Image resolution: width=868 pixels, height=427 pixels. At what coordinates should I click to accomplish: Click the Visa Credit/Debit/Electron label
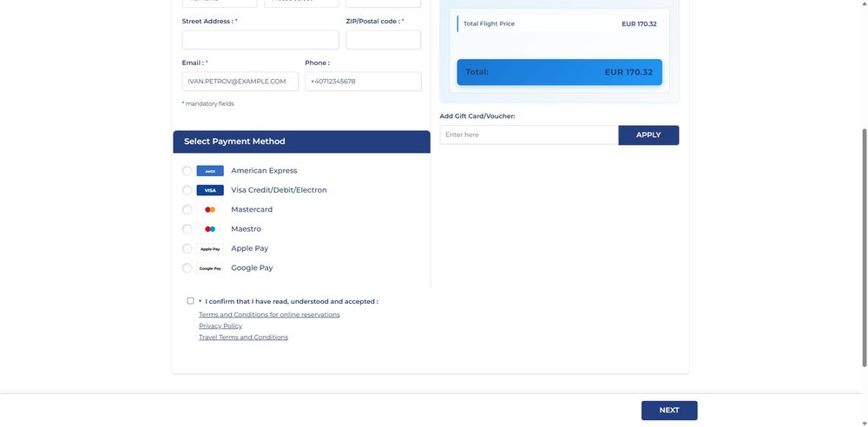[279, 190]
